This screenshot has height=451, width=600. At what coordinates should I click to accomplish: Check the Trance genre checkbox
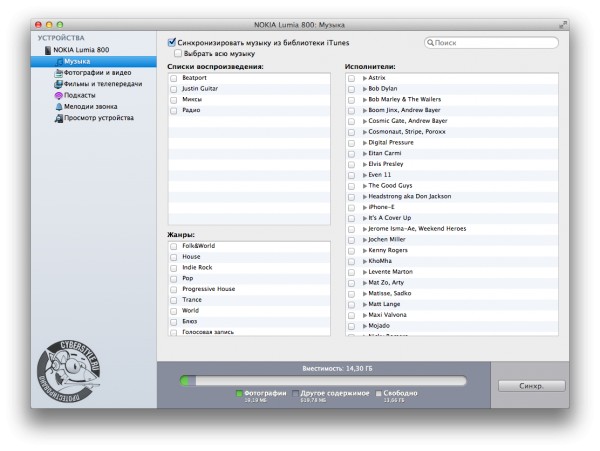[x=174, y=300]
